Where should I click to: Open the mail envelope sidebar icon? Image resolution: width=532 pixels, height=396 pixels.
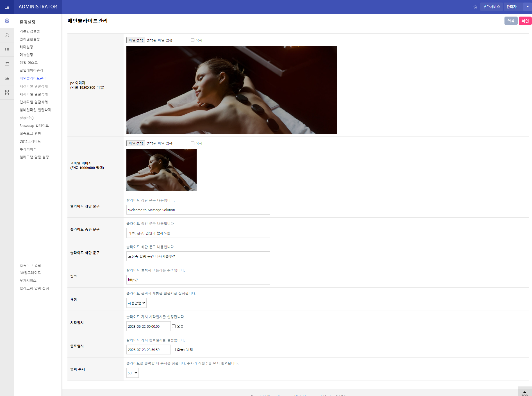point(7,64)
